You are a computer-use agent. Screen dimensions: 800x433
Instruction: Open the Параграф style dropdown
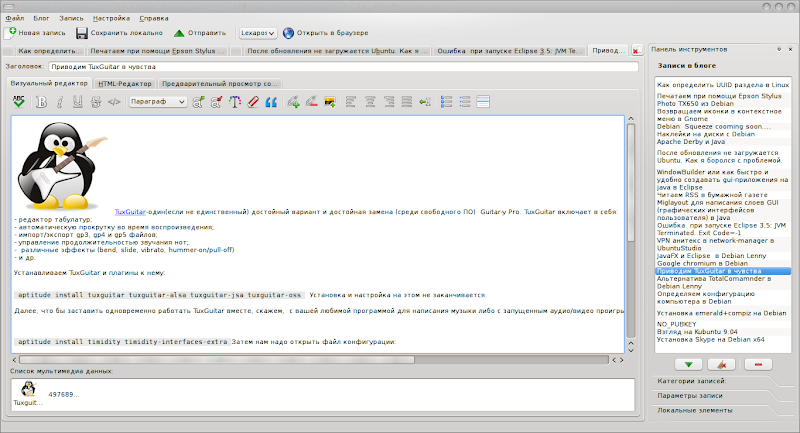tap(158, 101)
